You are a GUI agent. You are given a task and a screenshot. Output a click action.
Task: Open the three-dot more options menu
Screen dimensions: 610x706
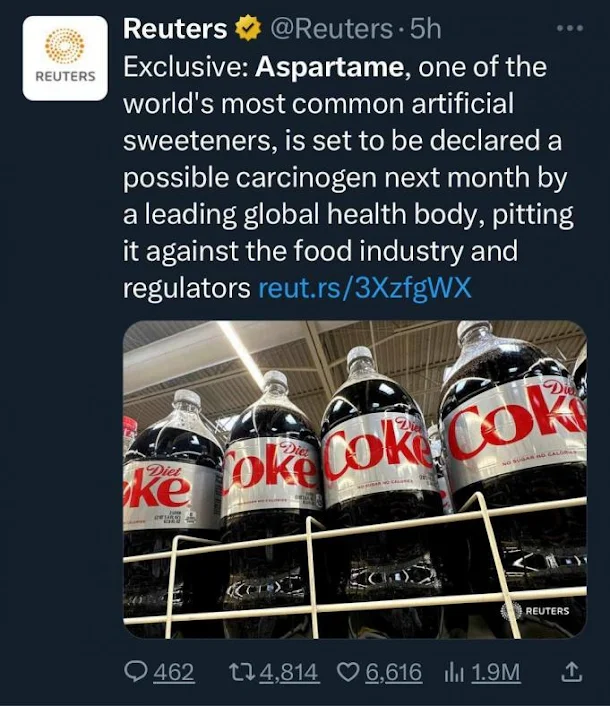point(570,28)
